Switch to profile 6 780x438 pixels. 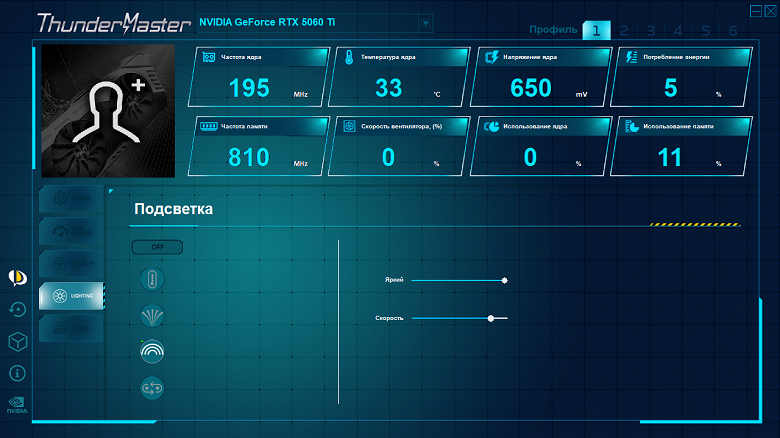733,31
